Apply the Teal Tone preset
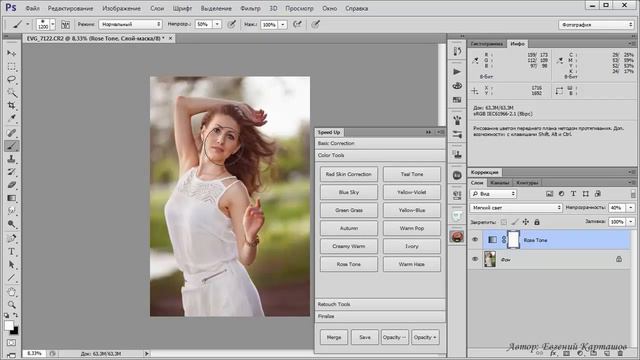This screenshot has height=360, width=640. (411, 174)
